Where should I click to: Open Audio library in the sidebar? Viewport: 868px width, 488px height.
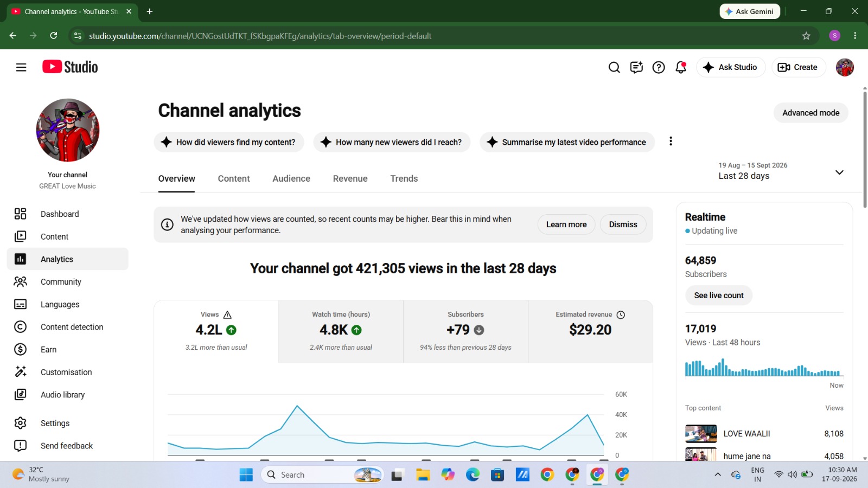pyautogui.click(x=68, y=395)
